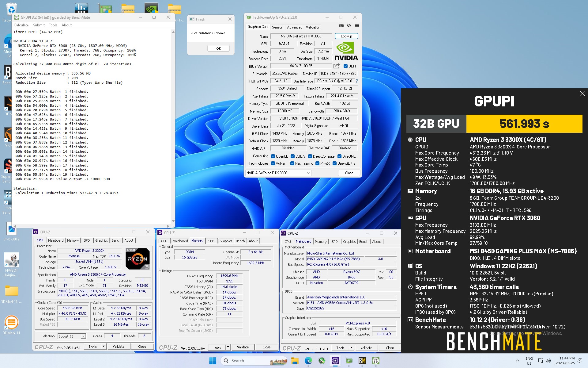Toggle the Vulkan checkbox
Image resolution: width=588 pixels, height=368 pixels.
(x=273, y=163)
